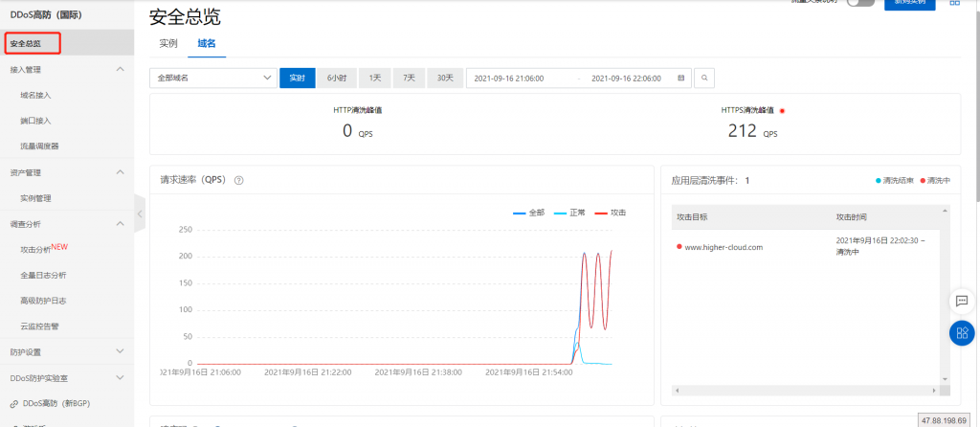Select the 6小时 time range button
The height and width of the screenshot is (427, 980).
(337, 79)
